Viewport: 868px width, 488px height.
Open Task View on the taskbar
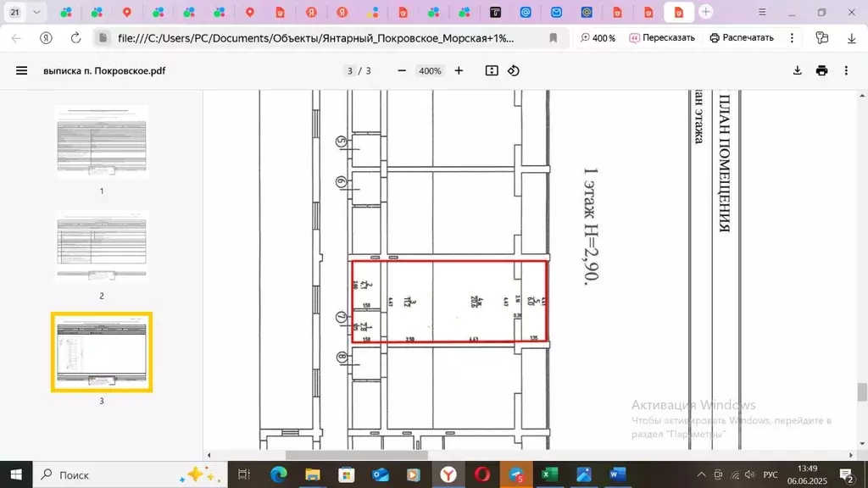(x=243, y=474)
